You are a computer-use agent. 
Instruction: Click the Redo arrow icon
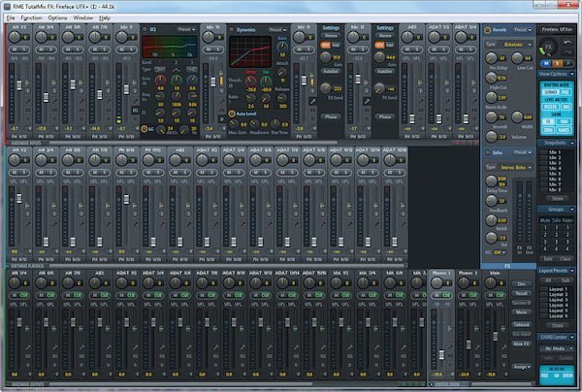point(567,52)
